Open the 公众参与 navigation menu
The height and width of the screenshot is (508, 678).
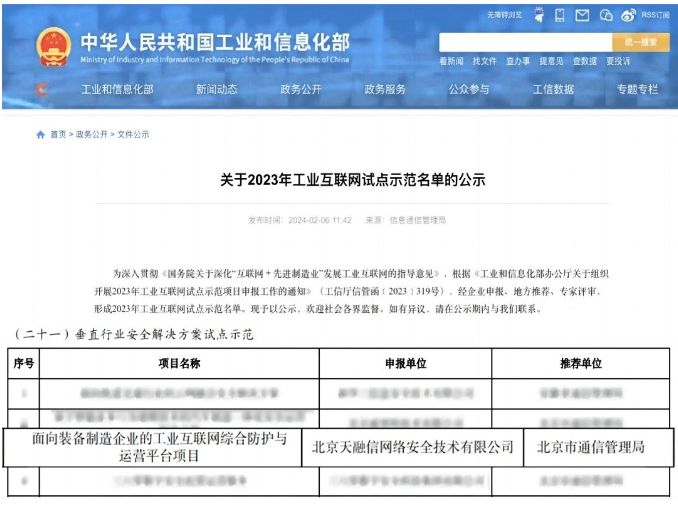coord(469,90)
